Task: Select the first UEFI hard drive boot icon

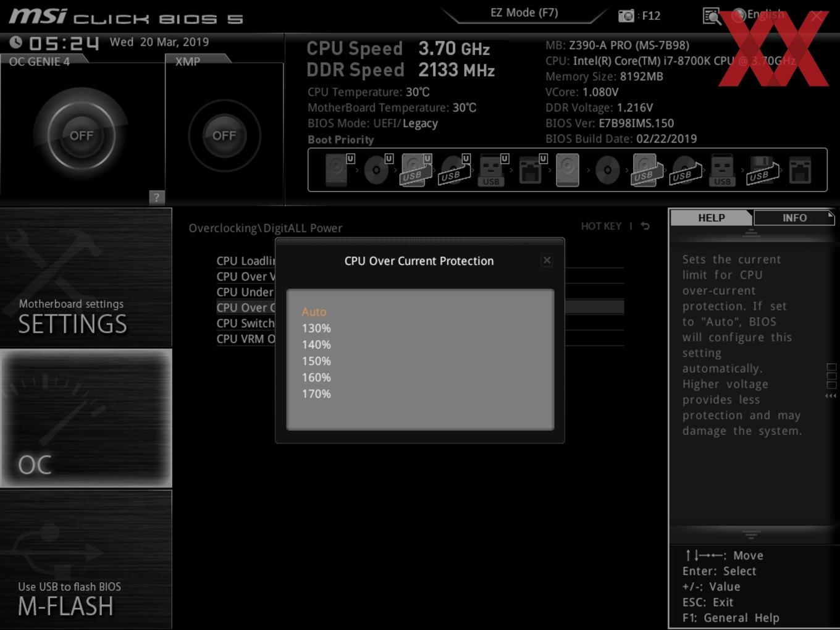Action: [339, 170]
